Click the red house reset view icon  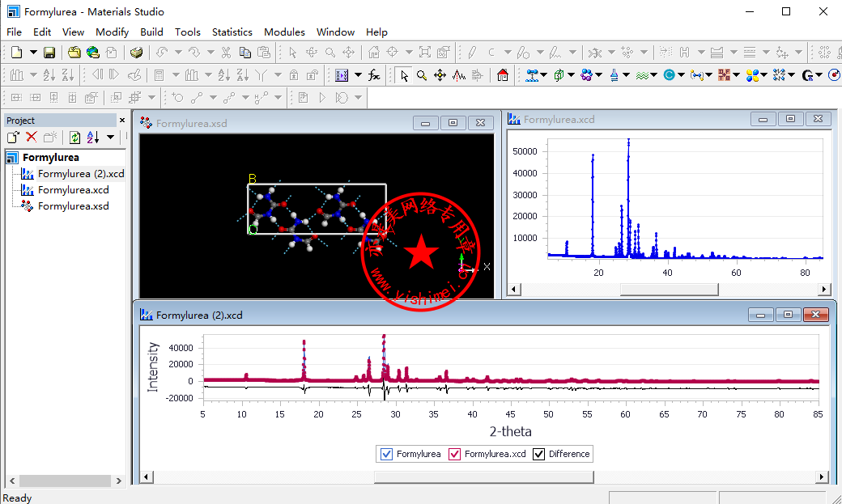tap(503, 75)
